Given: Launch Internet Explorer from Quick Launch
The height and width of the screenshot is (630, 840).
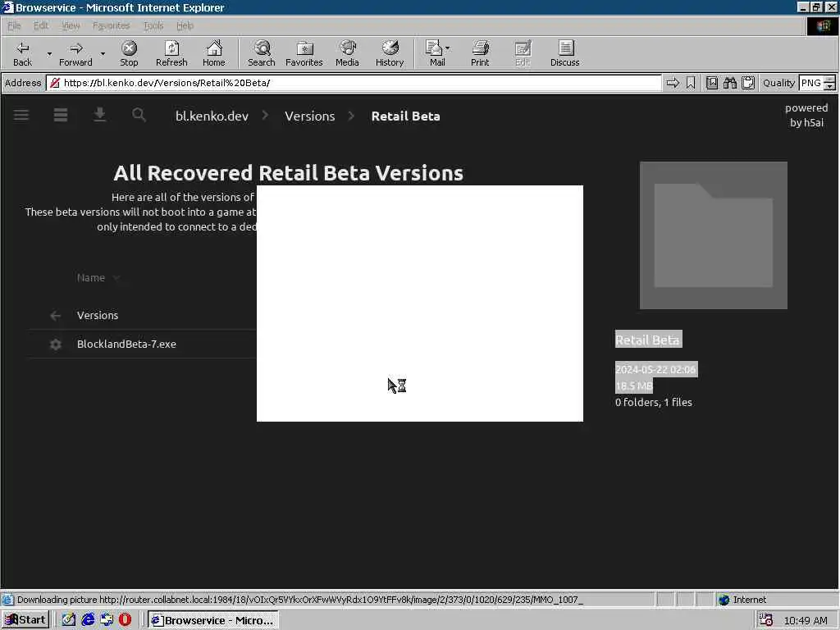Looking at the screenshot, I should click(x=89, y=620).
